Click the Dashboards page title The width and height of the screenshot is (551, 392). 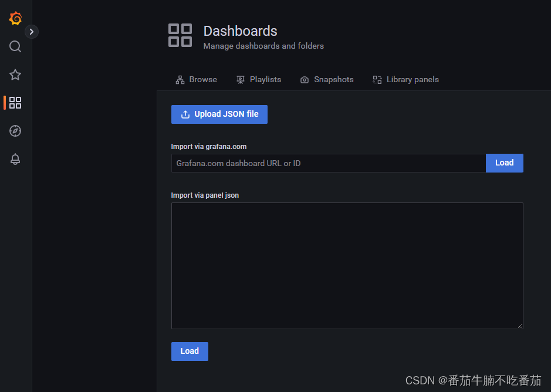point(241,31)
